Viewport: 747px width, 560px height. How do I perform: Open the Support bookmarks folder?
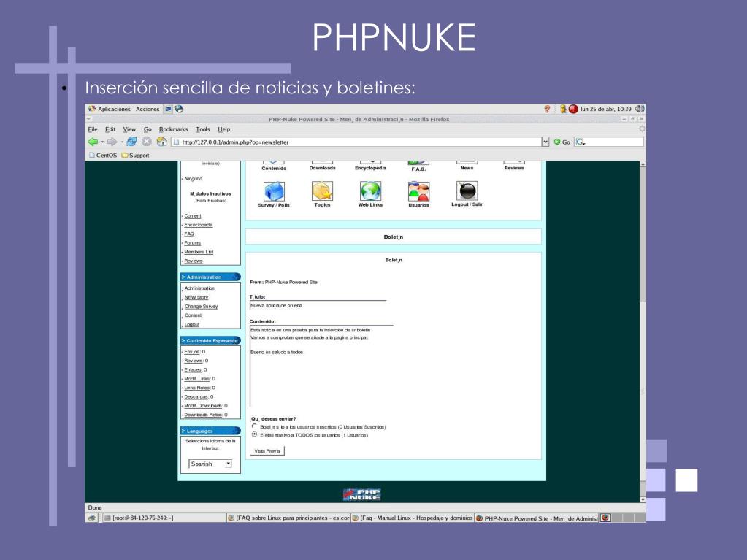(x=135, y=156)
